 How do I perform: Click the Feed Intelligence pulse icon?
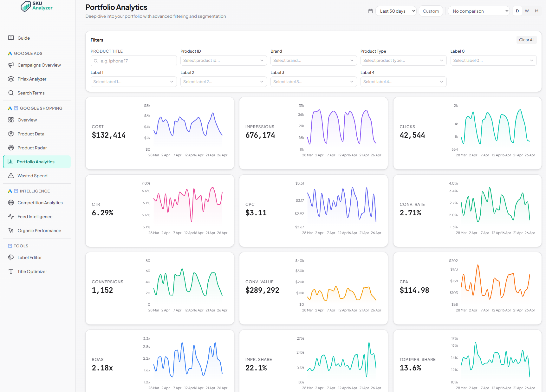11,217
